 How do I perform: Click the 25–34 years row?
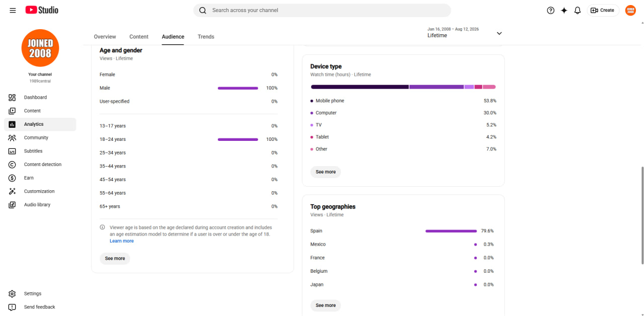pos(189,152)
